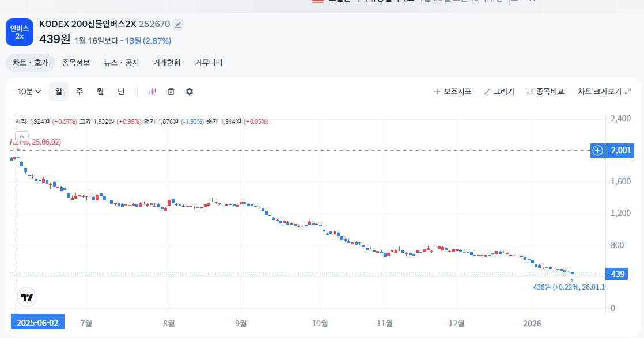Switch to the 종목정보 tab
This screenshot has height=338, width=644.
pos(76,63)
